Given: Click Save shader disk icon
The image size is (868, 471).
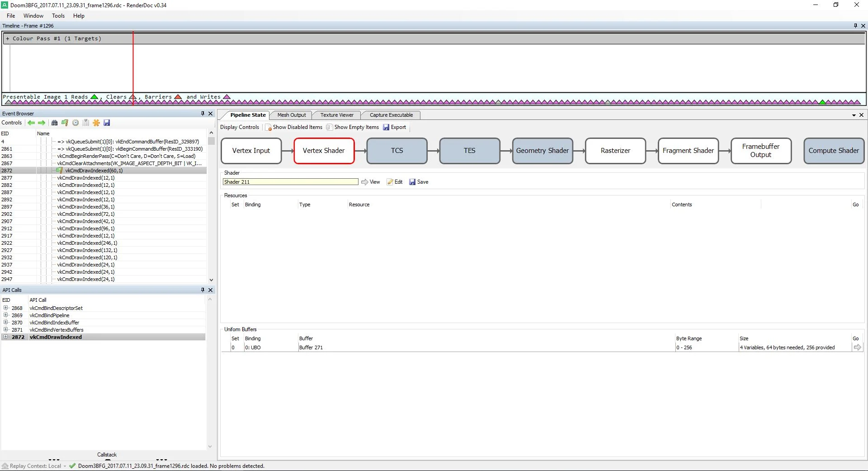Looking at the screenshot, I should click(x=412, y=182).
